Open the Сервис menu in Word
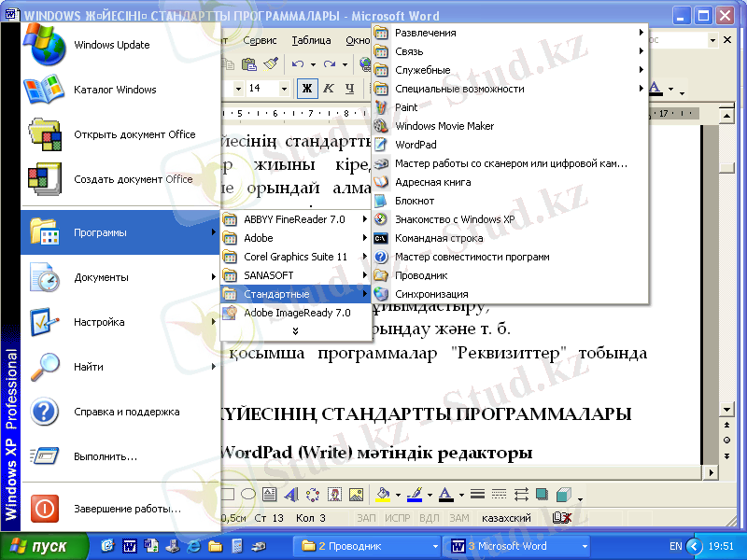This screenshot has height=560, width=747. pos(260,40)
